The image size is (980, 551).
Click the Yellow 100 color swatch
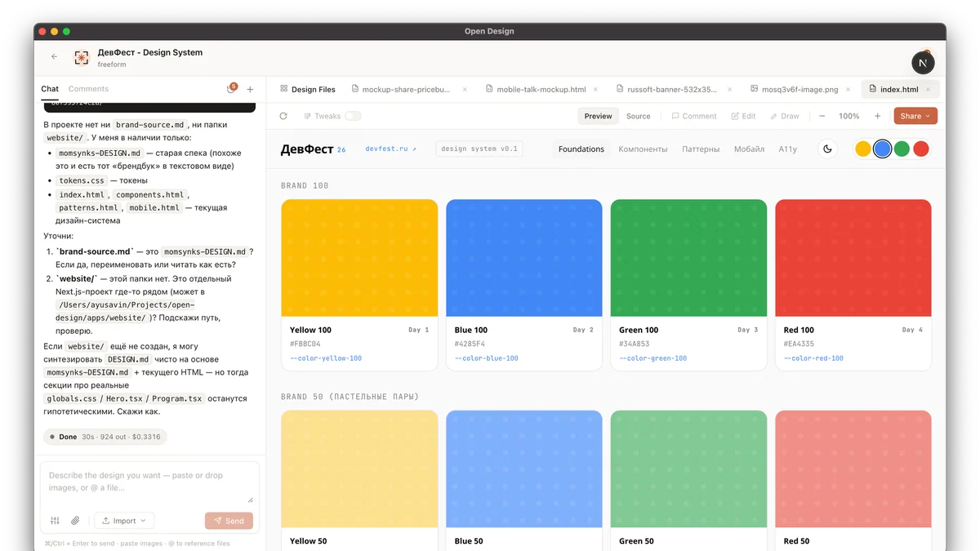359,258
